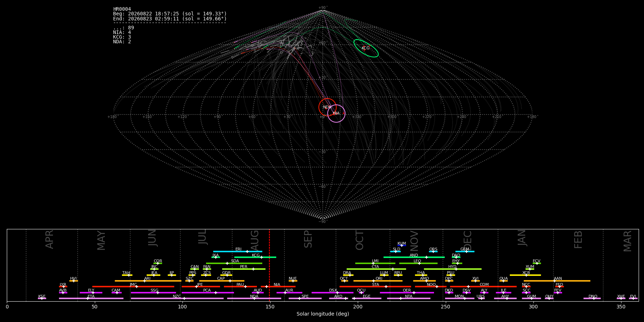The width and height of the screenshot is (644, 322).
Task: Click the blue KUM shower marker
Action: pos(402,245)
